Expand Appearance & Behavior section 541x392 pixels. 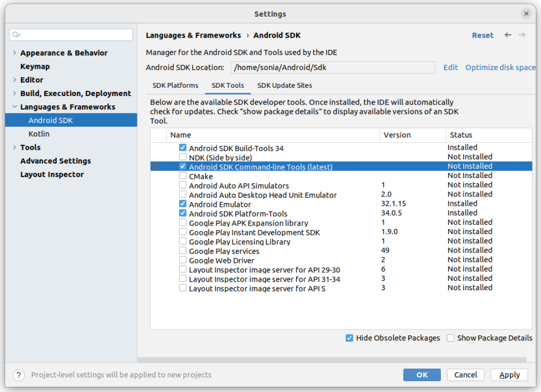tap(14, 53)
